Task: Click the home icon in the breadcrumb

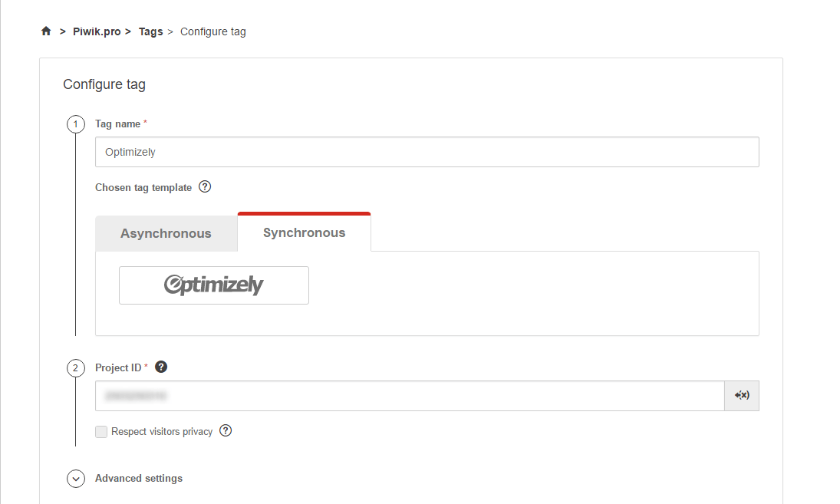Action: (46, 31)
